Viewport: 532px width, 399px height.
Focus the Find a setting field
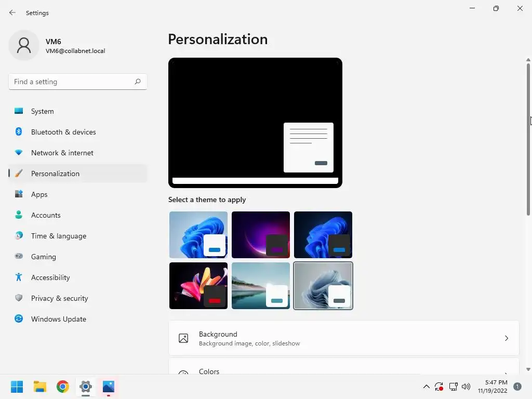tap(78, 82)
